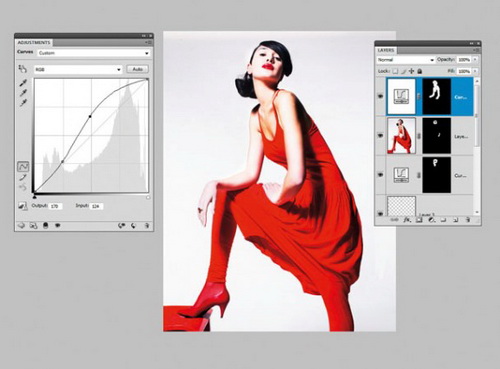This screenshot has height=369, width=500.
Task: Click the add layer mask icon
Action: pos(419,220)
